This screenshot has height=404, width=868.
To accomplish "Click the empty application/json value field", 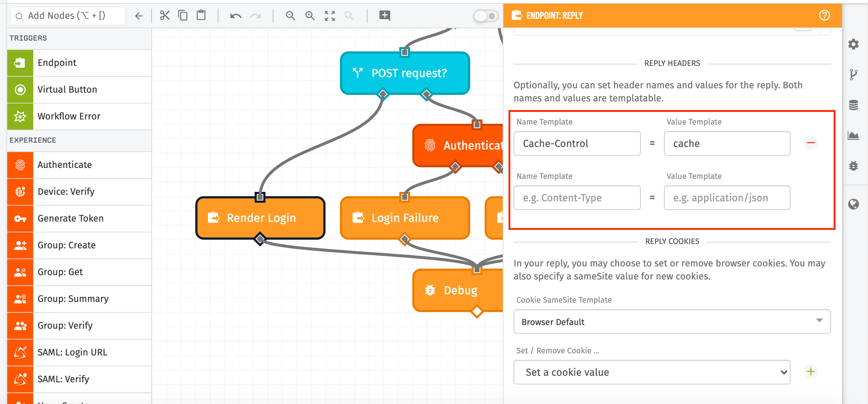I will click(x=727, y=198).
